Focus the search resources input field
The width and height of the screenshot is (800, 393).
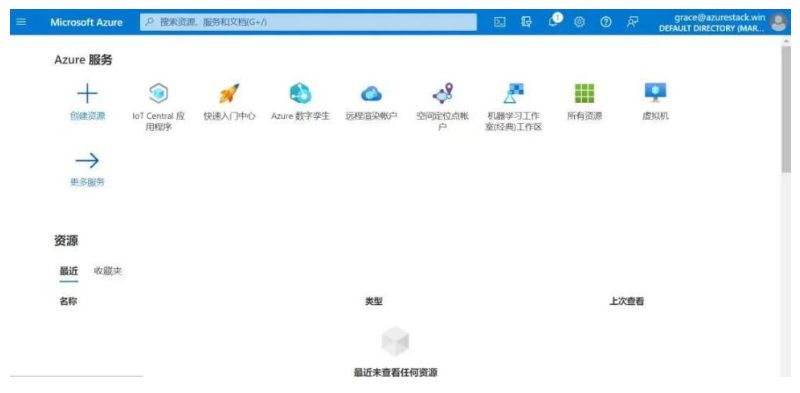tap(308, 22)
